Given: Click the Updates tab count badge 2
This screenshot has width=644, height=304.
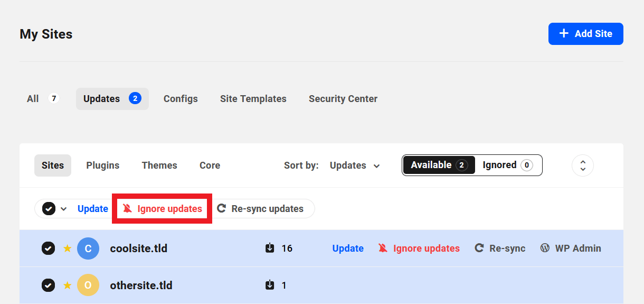Looking at the screenshot, I should [135, 98].
